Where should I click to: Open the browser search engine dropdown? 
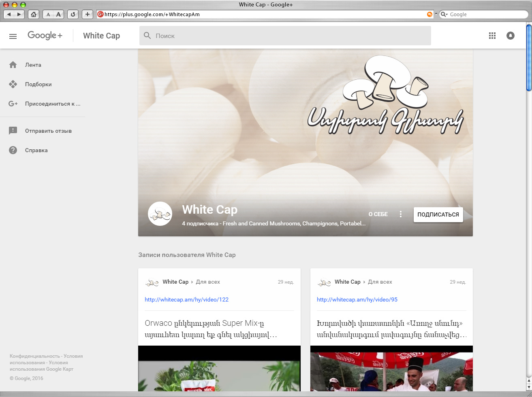point(444,14)
